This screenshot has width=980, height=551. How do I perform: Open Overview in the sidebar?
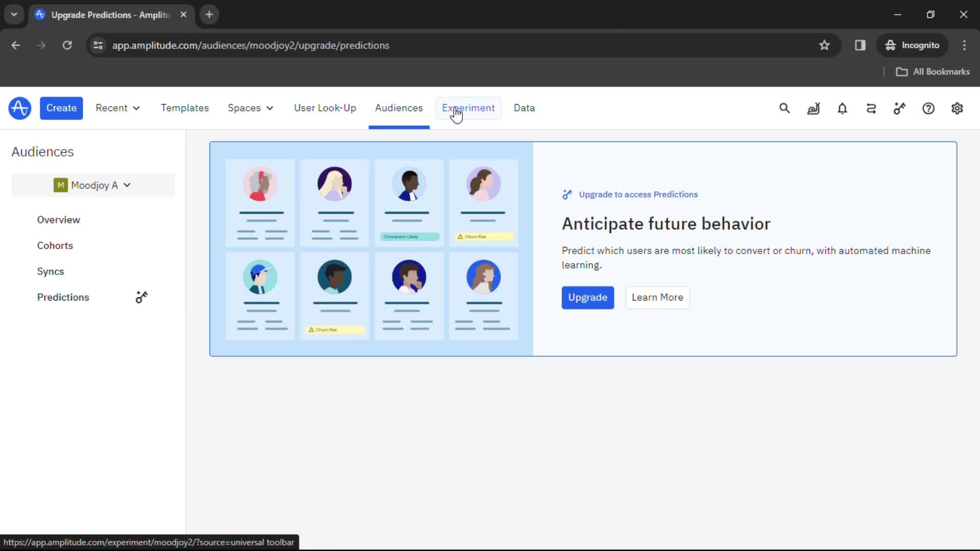[x=58, y=220]
